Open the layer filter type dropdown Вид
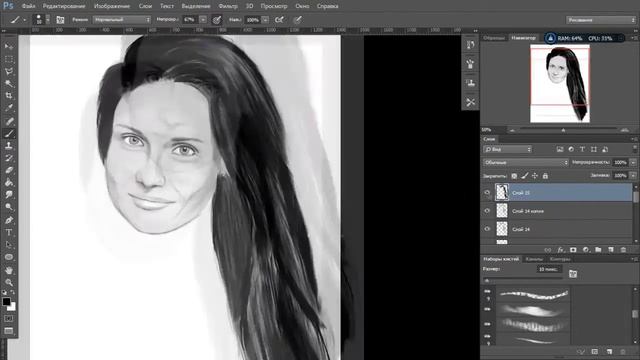Image resolution: width=640 pixels, height=360 pixels. pos(507,149)
